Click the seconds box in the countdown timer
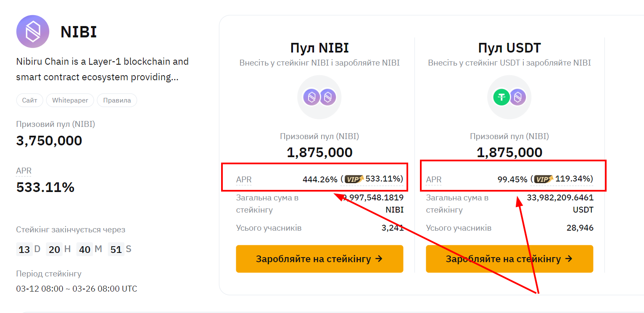Viewport: 644px width, 313px height. coord(116,250)
